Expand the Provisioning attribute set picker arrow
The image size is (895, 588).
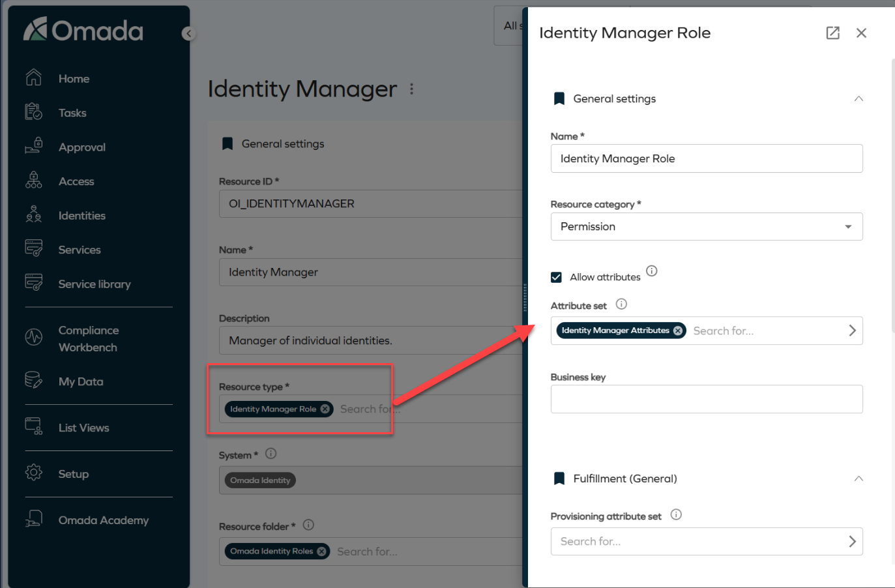tap(852, 542)
